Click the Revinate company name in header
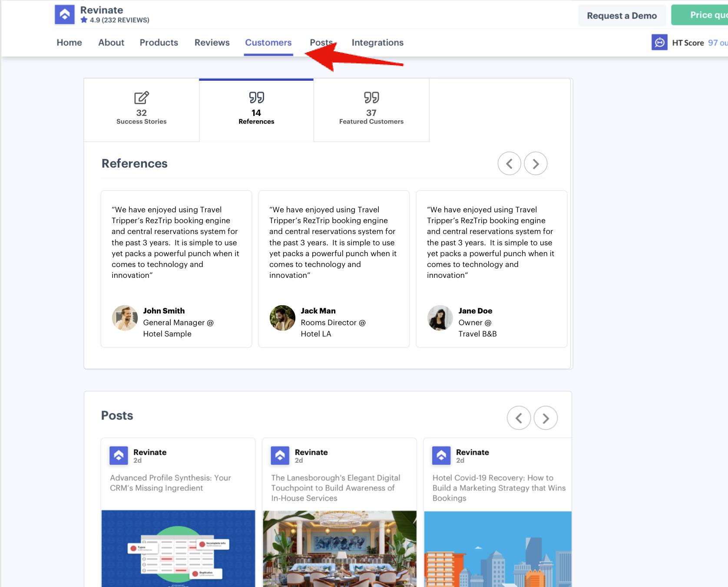 [x=102, y=10]
